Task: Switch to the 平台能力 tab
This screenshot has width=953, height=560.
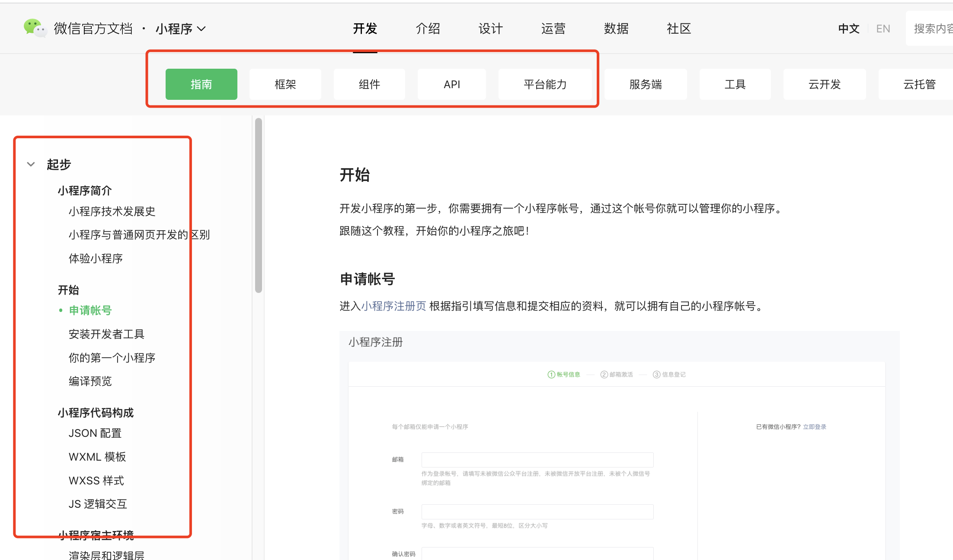Action: tap(545, 84)
